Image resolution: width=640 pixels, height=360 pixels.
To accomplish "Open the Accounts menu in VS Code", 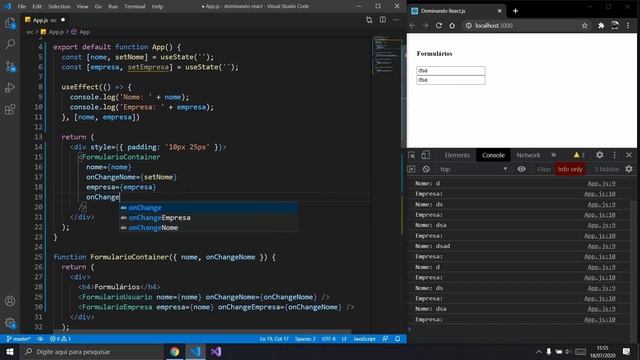I will pos(10,301).
